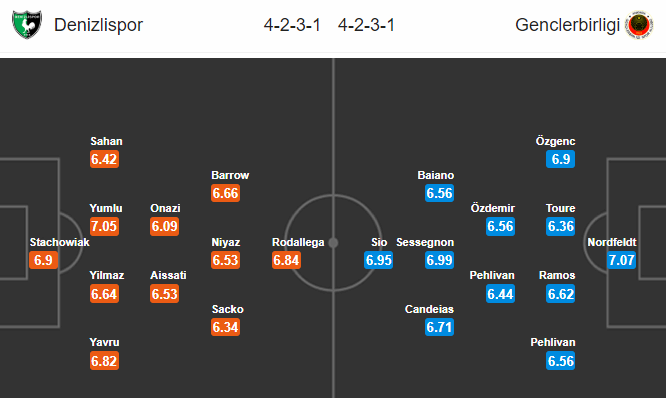
Task: Click Rodallega's 6.84 rating badge
Action: point(286,260)
